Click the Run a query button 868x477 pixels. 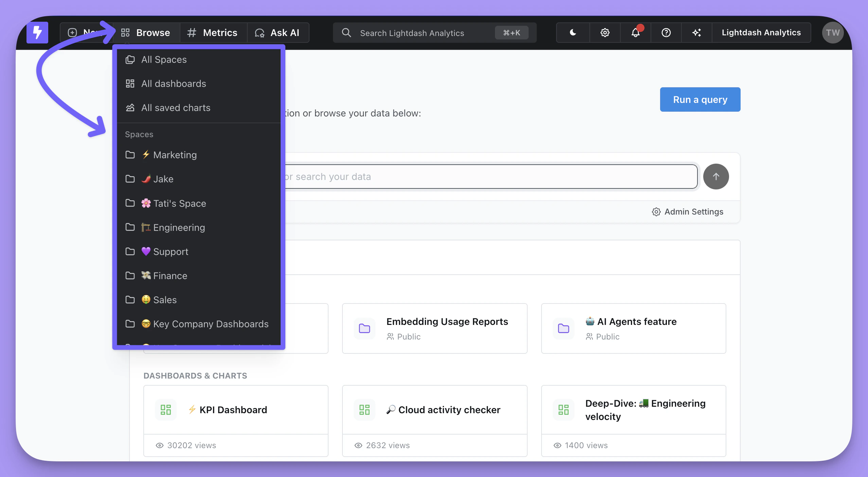[700, 99]
